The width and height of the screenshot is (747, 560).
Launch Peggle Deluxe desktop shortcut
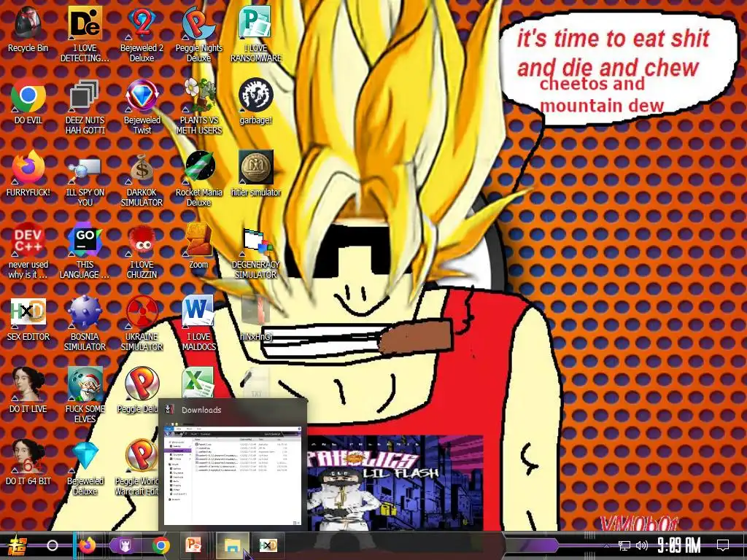click(138, 390)
